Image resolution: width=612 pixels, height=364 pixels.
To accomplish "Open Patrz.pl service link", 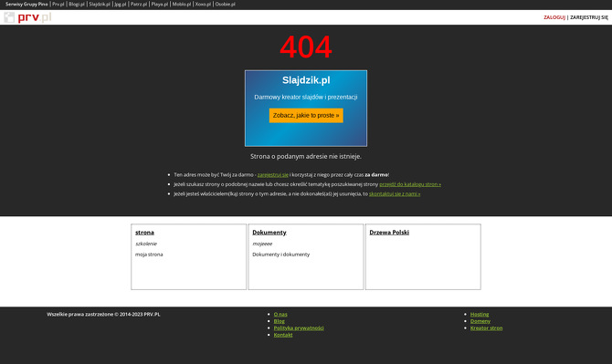I will click(139, 5).
